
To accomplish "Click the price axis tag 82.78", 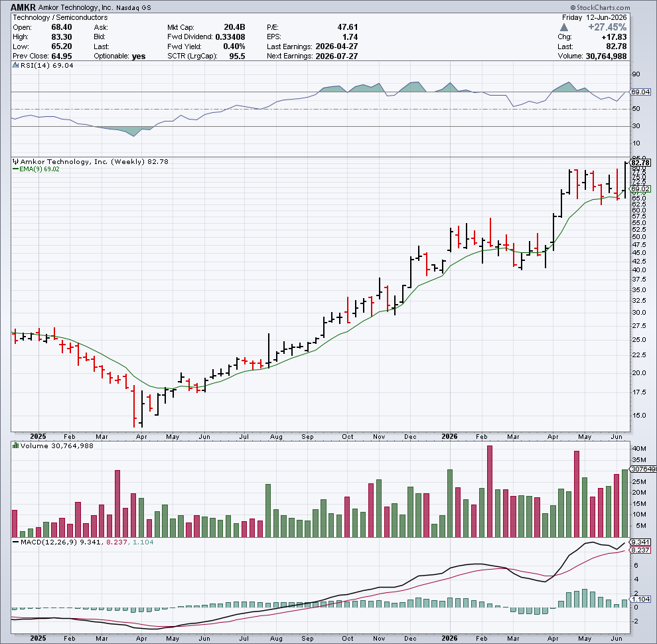I will (640, 163).
